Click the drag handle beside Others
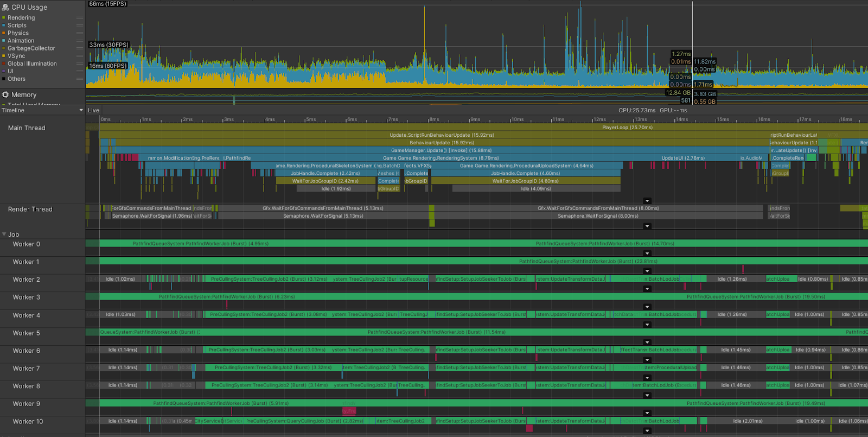Screen dimensions: 868x437 (x=80, y=79)
